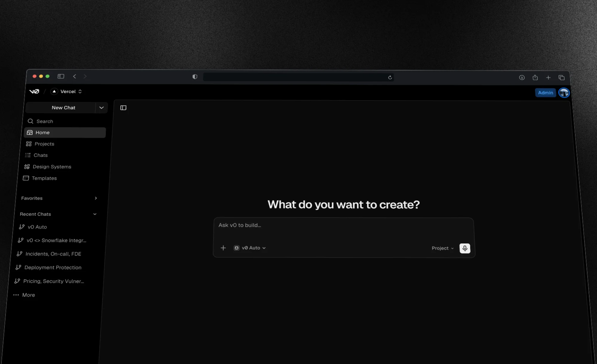
Task: Click the branch icon beside 'Deployment Protection'
Action: pos(19,267)
